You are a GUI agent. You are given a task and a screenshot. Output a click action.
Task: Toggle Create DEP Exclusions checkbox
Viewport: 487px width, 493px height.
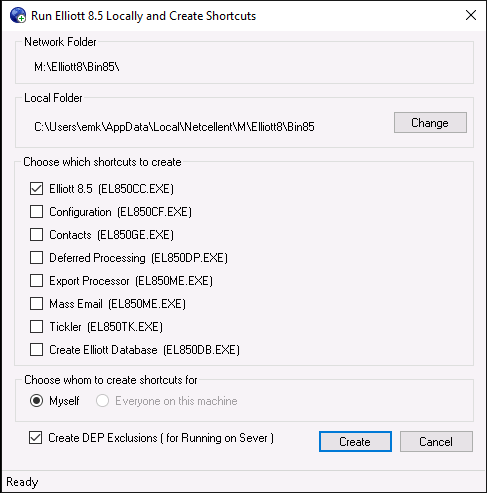(x=35, y=438)
